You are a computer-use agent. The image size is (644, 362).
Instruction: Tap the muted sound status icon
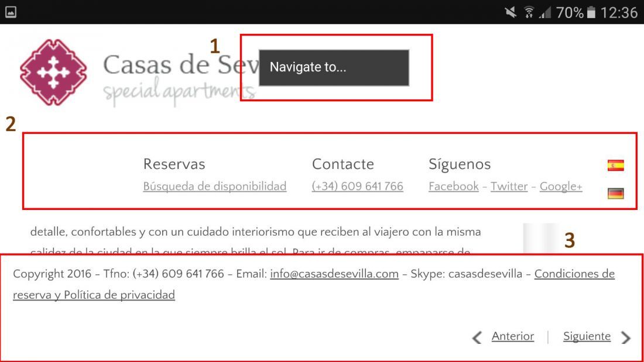(511, 12)
